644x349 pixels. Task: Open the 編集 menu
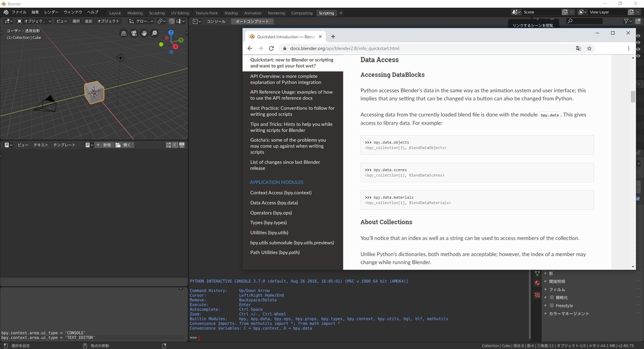tap(35, 12)
